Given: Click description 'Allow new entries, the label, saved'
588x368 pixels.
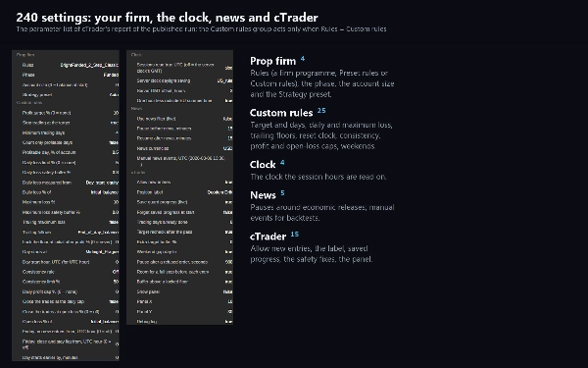Looking at the screenshot, I should pyautogui.click(x=312, y=254).
